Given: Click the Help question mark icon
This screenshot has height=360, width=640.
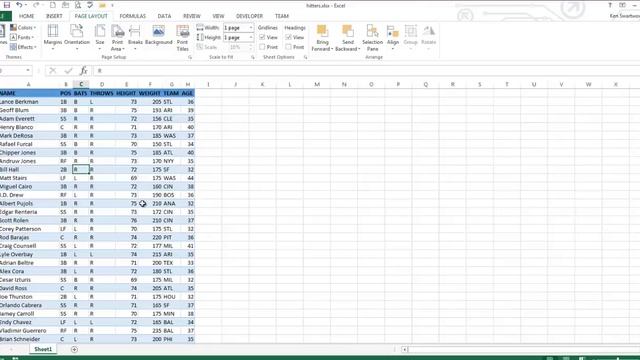Looking at the screenshot, I should pyautogui.click(x=610, y=5).
